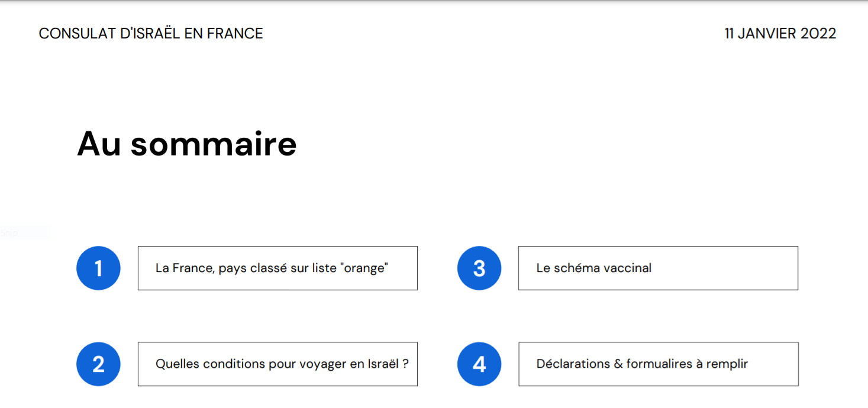868x408 pixels.
Task: Click the "Au sommaire" heading
Action: click(187, 144)
